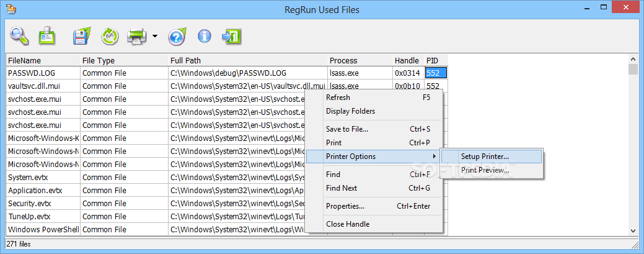Sort by the FileName column header
The image size is (644, 254).
point(43,60)
